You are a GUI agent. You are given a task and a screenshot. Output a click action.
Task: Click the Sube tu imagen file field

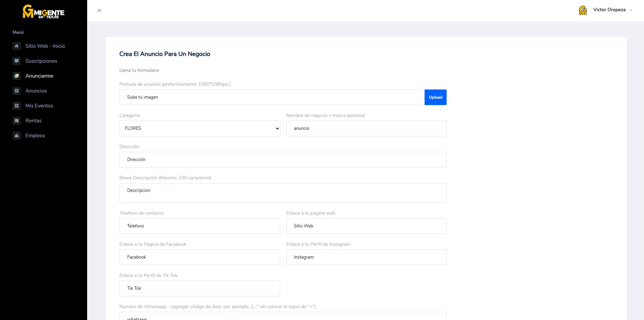coord(272,97)
